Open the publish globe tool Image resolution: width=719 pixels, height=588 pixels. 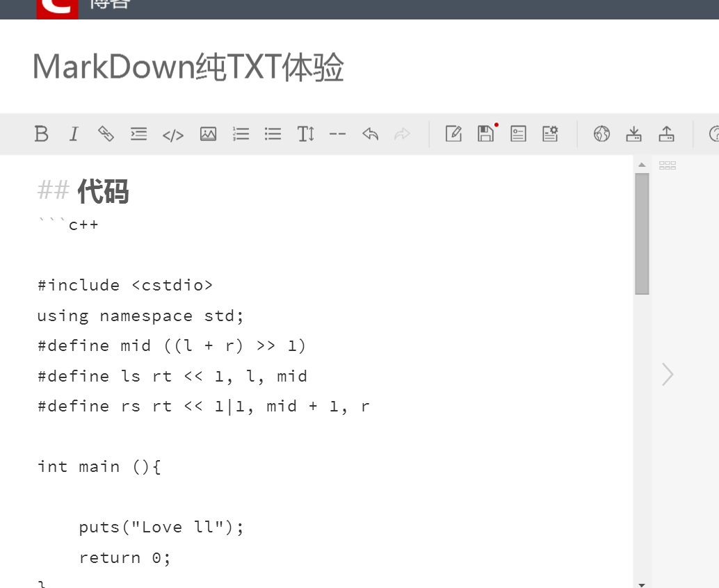(x=602, y=133)
